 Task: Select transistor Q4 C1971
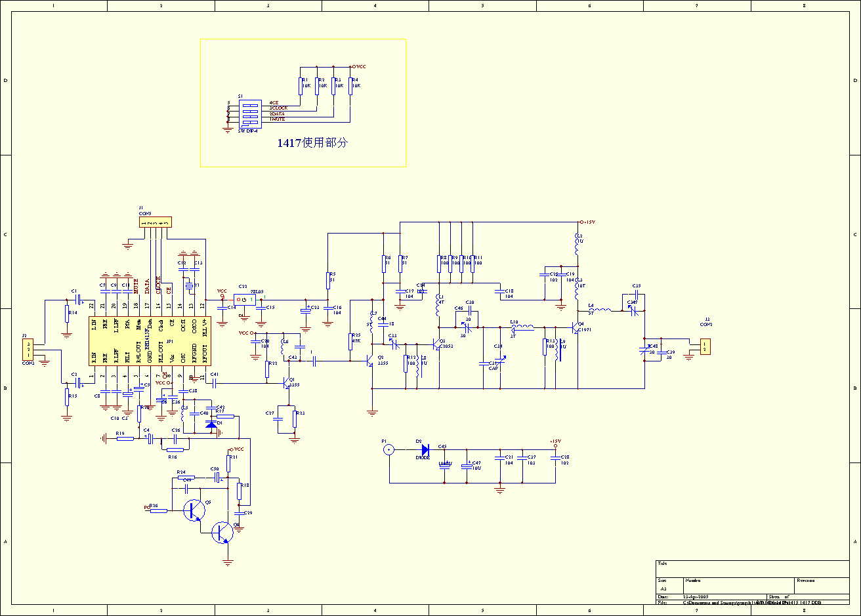(x=576, y=328)
